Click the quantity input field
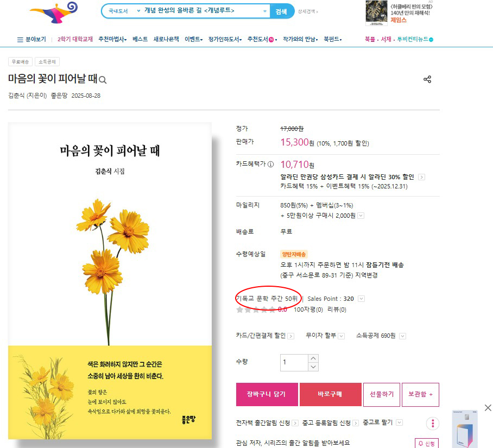 click(294, 363)
